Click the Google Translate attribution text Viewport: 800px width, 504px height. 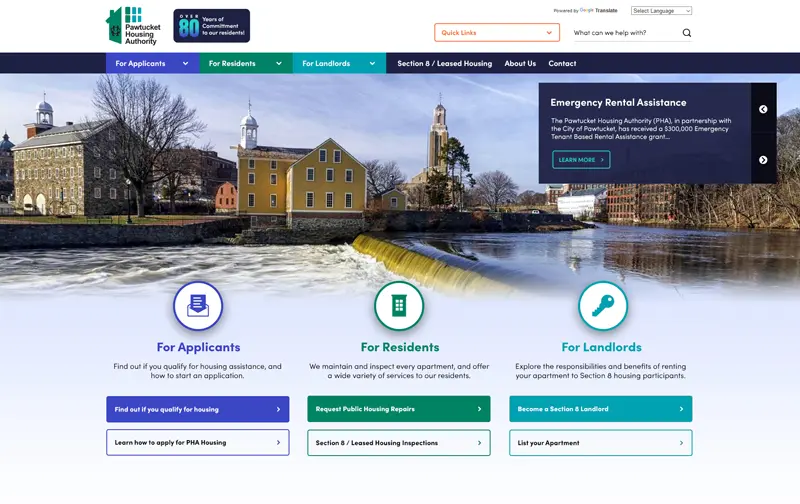585,10
